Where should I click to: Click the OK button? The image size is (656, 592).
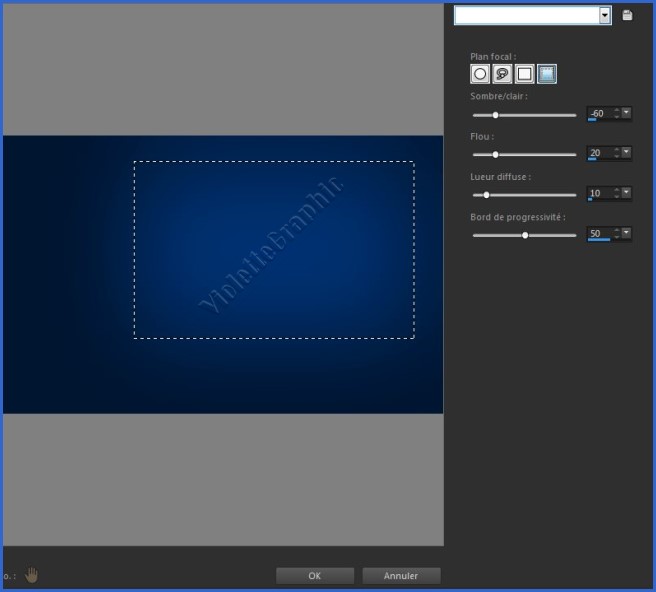(x=314, y=575)
